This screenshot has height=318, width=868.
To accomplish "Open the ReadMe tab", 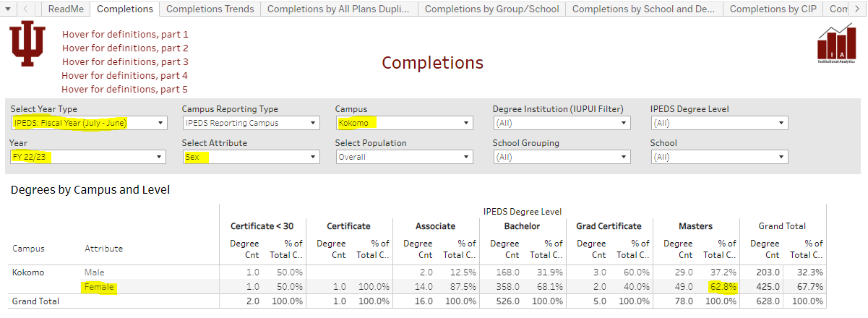I will pyautogui.click(x=66, y=9).
